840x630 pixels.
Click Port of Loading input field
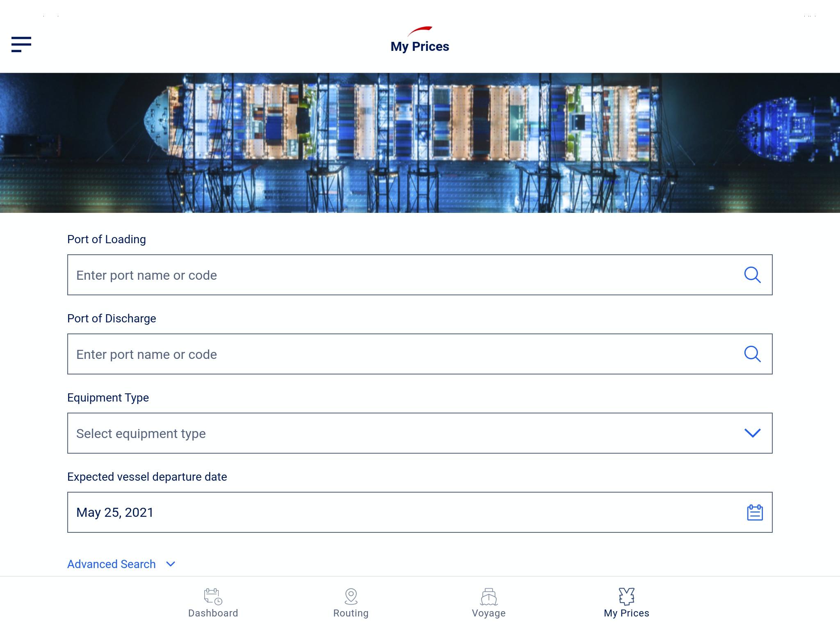coord(420,275)
